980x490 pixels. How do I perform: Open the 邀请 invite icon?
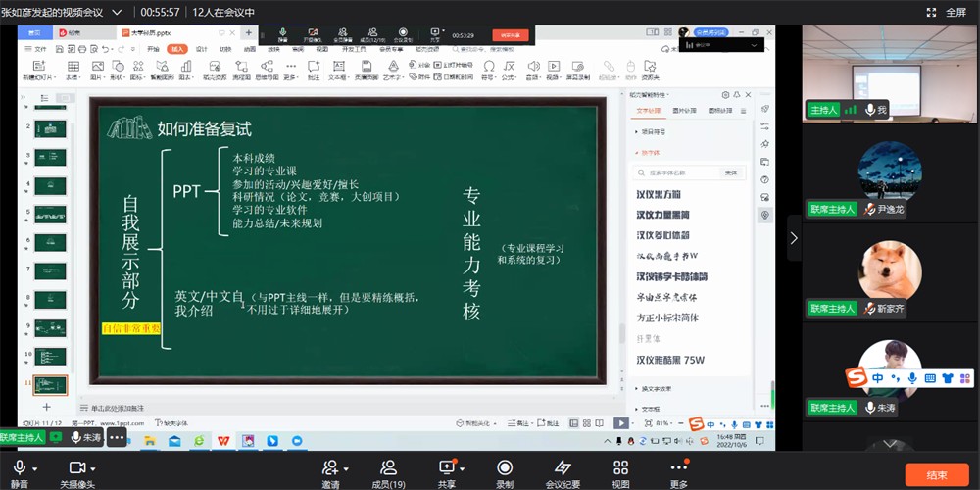pos(330,468)
